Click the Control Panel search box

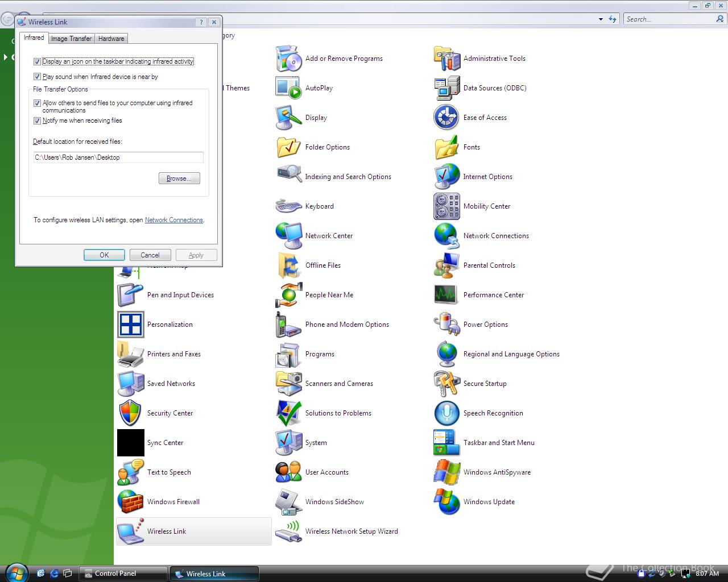pyautogui.click(x=669, y=19)
